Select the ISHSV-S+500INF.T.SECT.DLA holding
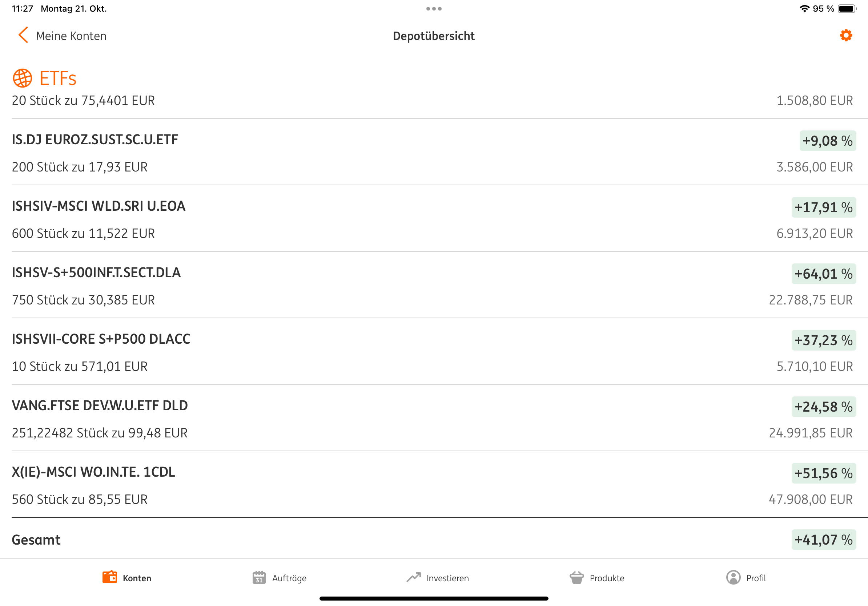This screenshot has width=868, height=606. click(x=96, y=273)
